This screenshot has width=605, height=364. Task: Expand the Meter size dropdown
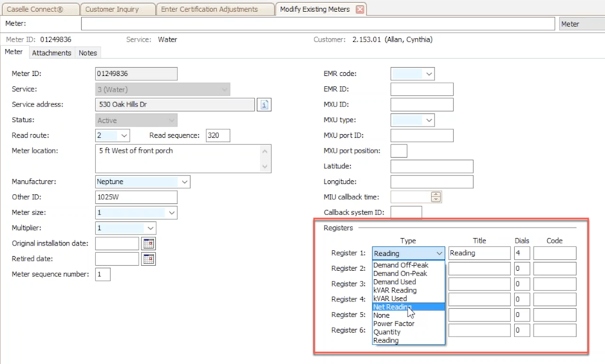(x=171, y=213)
